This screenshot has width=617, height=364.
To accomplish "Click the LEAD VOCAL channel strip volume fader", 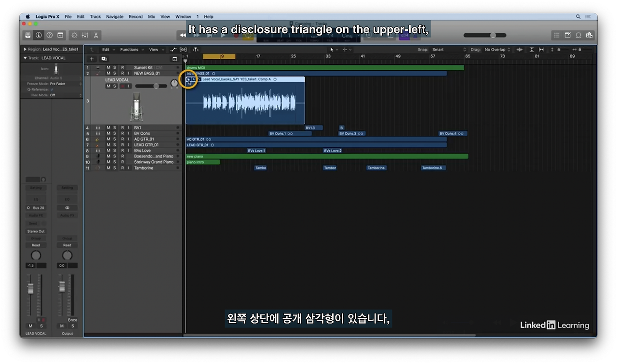I will [31, 288].
